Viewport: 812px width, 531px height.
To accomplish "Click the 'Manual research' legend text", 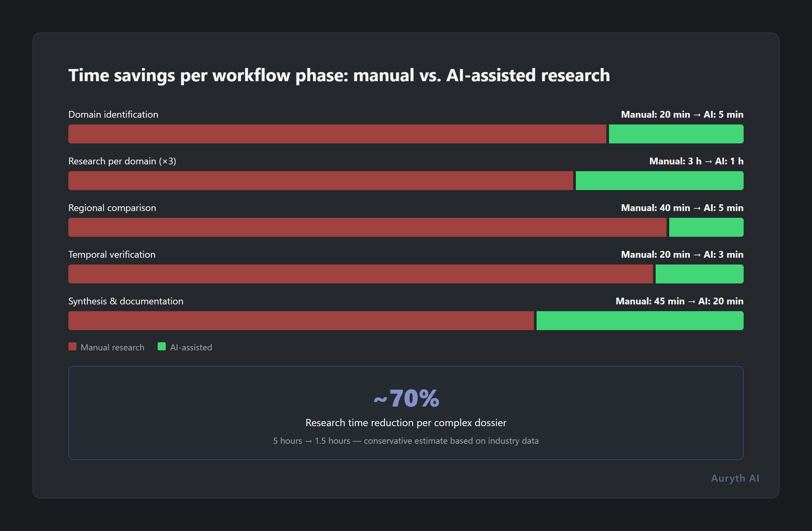I will coord(112,348).
